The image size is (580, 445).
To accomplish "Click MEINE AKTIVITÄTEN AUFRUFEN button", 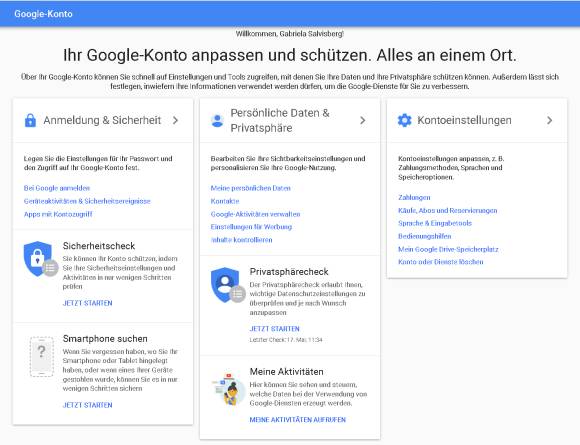I will 298,419.
